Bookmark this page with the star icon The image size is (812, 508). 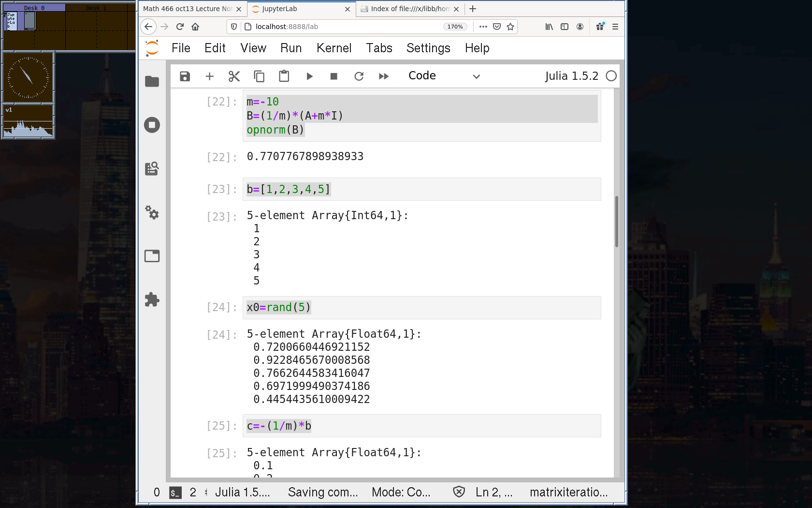click(x=510, y=27)
